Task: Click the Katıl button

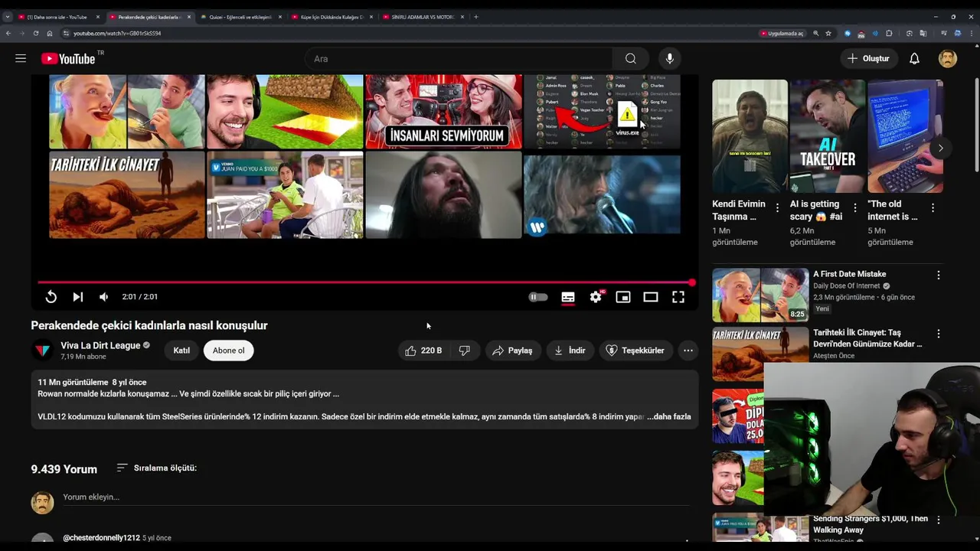Action: point(181,350)
